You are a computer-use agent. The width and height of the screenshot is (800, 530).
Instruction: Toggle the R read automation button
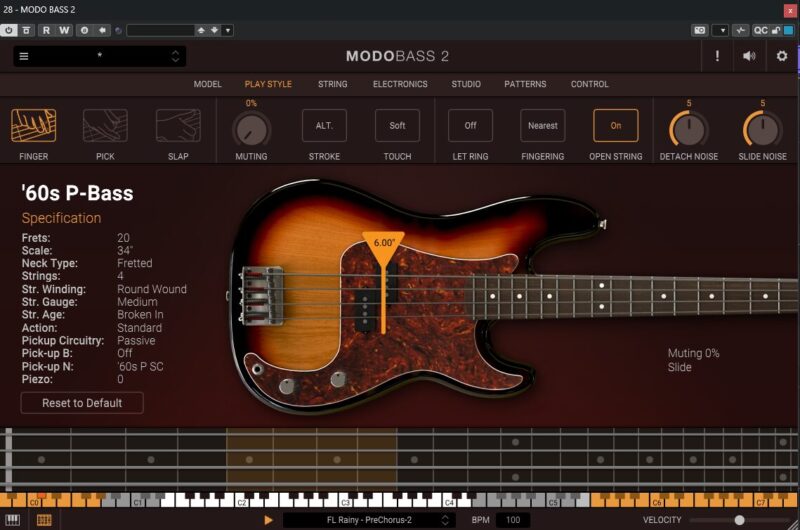[x=46, y=31]
